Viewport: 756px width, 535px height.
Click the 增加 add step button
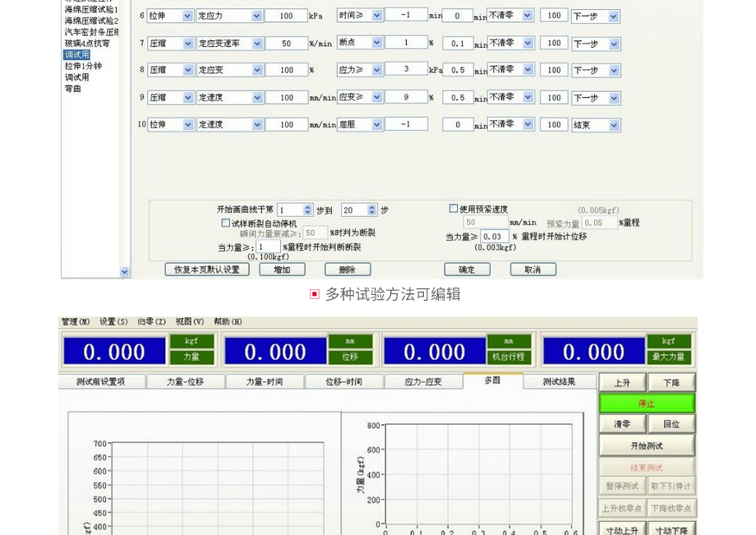(282, 270)
